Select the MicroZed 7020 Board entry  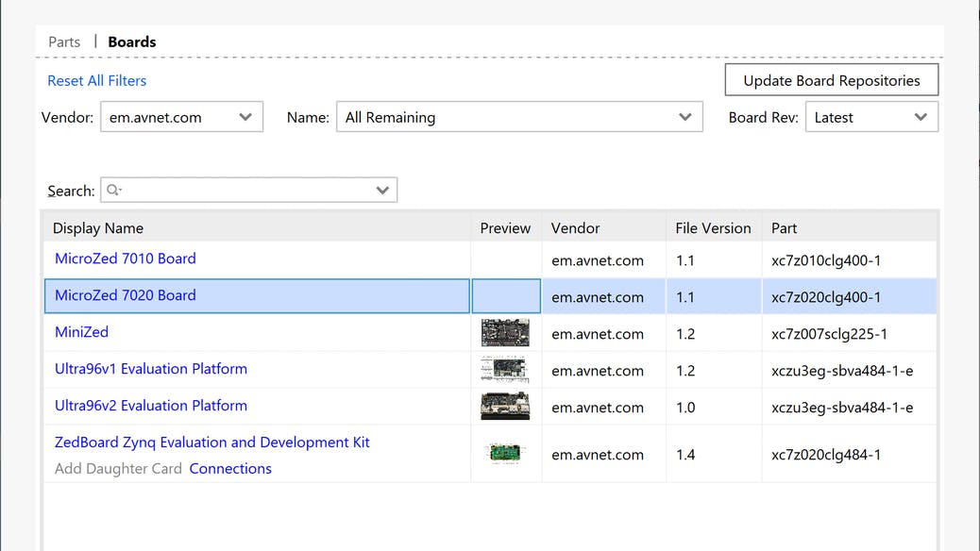click(126, 295)
